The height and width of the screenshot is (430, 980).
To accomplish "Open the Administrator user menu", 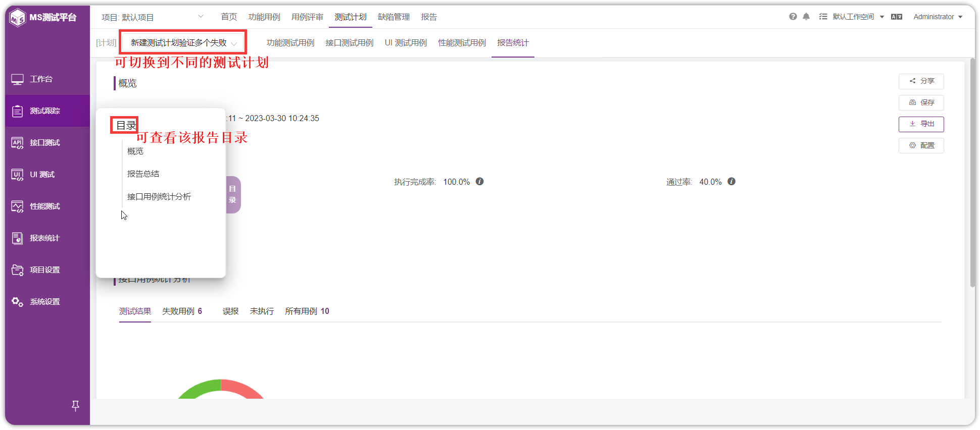I will (938, 17).
